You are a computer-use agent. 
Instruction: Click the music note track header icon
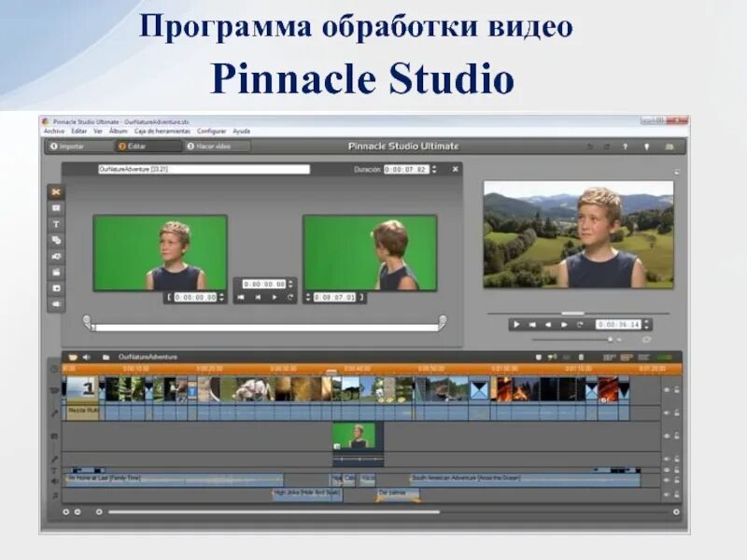[55, 496]
